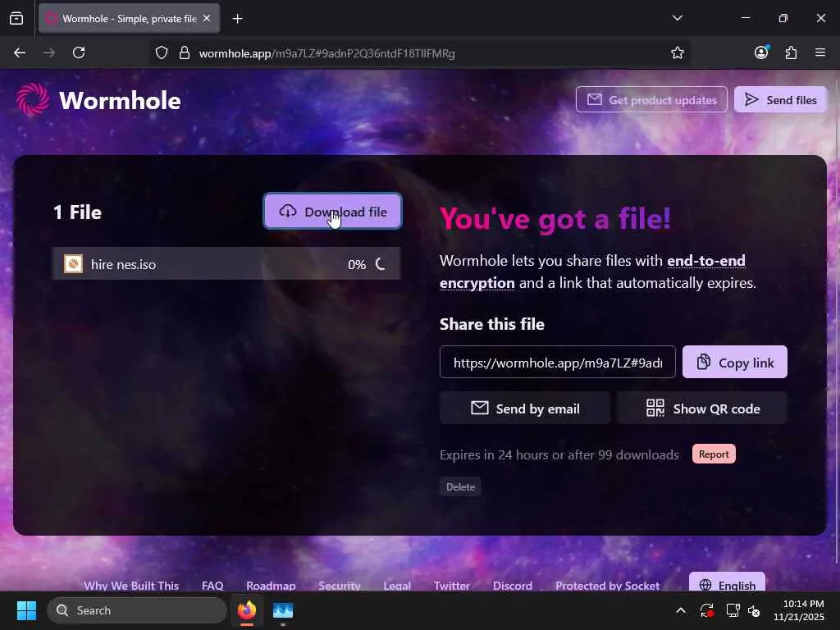Reload the page
Screen dimensions: 840x630
[79, 52]
